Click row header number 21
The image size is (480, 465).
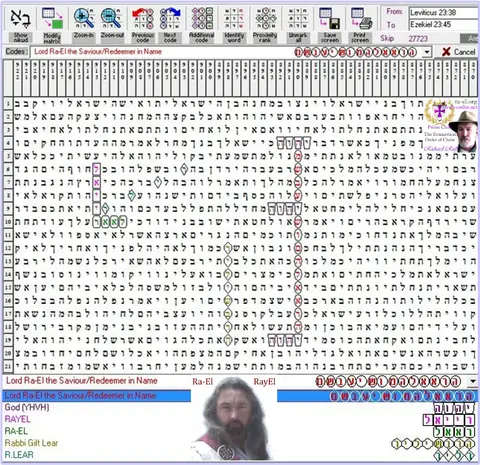[x=8, y=366]
